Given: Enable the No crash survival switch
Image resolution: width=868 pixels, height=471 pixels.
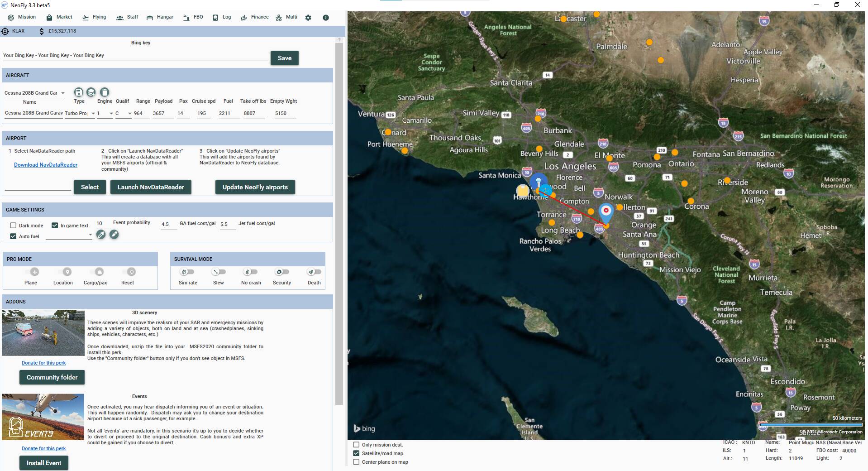Looking at the screenshot, I should (250, 272).
